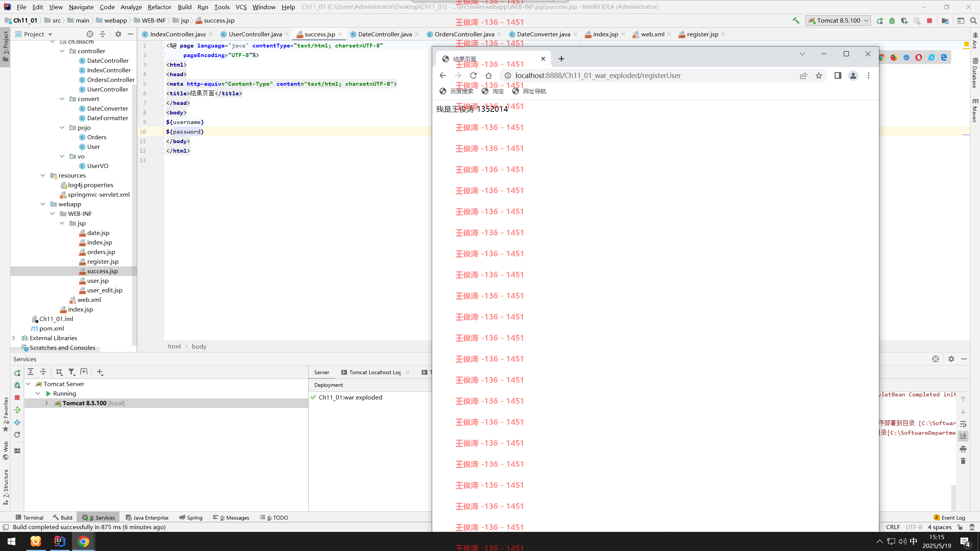
Task: Click the clear console trash icon
Action: pos(963,461)
